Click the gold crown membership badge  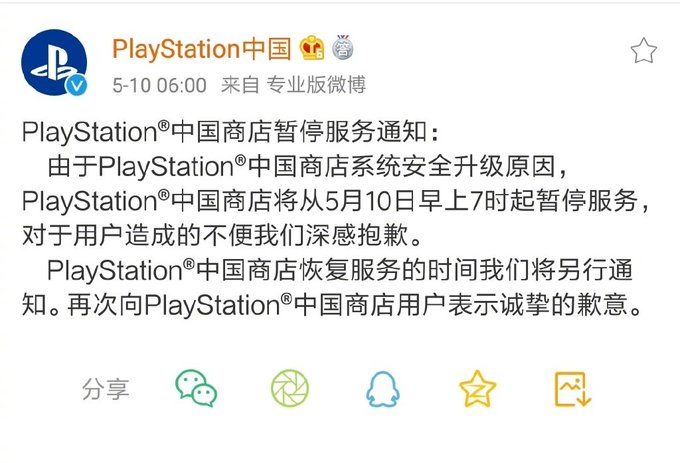pos(312,47)
